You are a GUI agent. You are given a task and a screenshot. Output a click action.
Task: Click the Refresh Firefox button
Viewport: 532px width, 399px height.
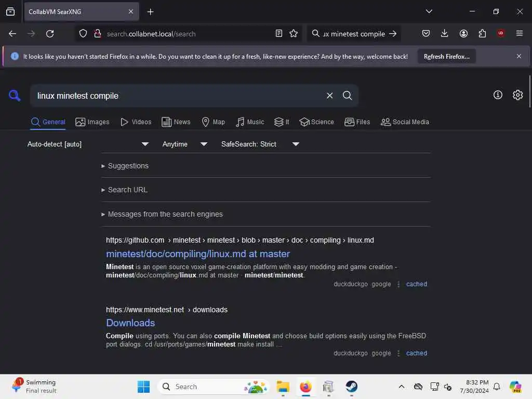tap(446, 56)
